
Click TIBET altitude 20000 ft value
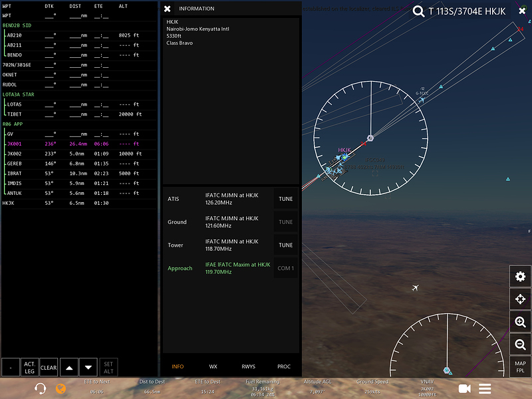[130, 114]
